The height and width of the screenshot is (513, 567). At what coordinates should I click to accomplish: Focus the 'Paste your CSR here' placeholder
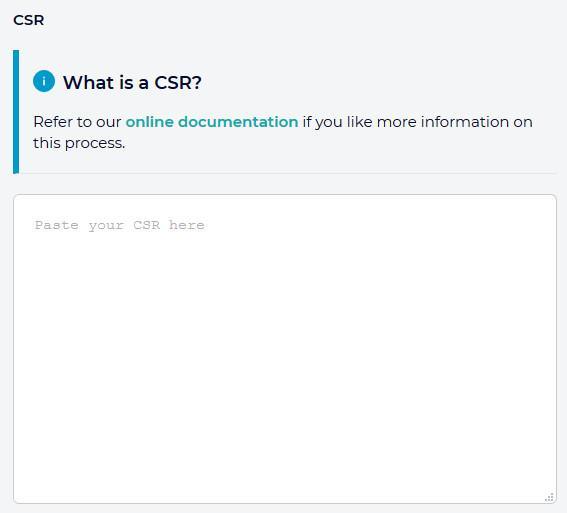point(120,225)
